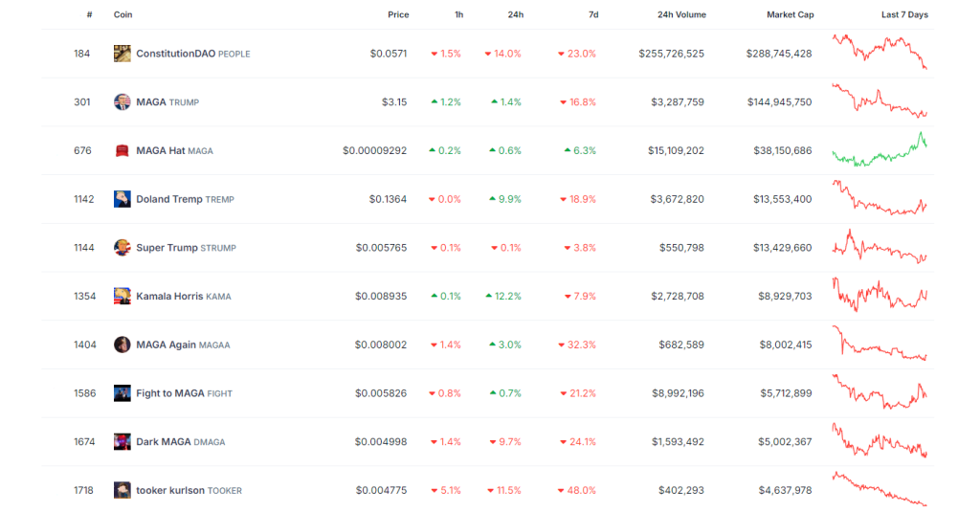
Task: Select the red MAGA Hat icon
Action: pyautogui.click(x=122, y=150)
